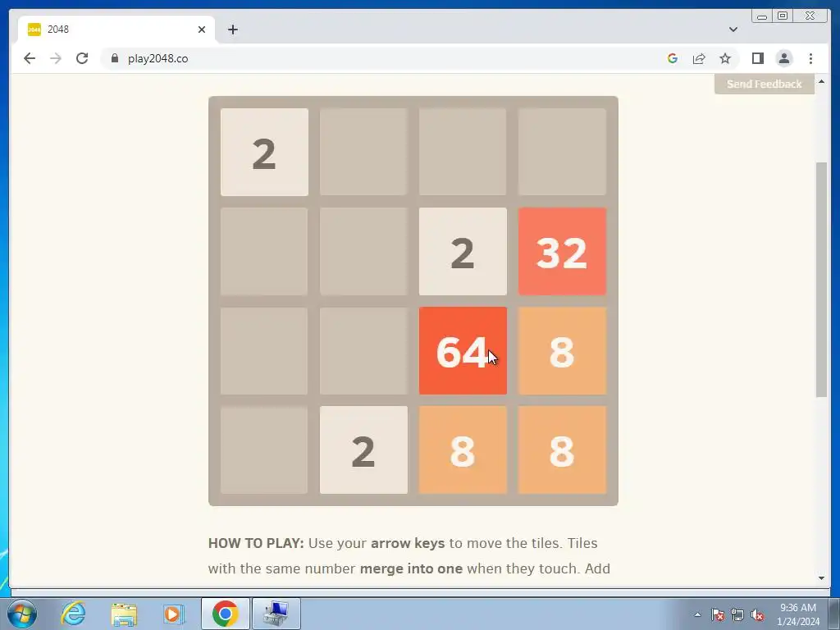Viewport: 840px width, 630px height.
Task: Click the 'HOW TO PLAY:' text
Action: [x=256, y=543]
